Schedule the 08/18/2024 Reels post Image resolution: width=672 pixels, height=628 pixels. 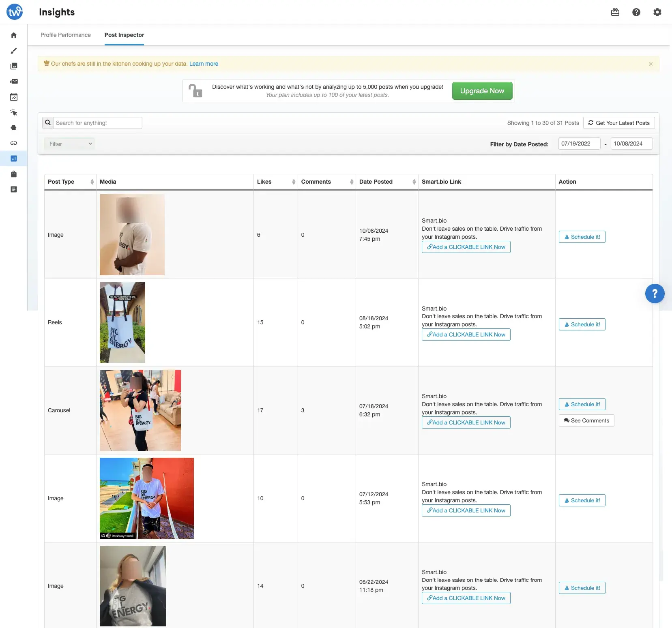coord(582,324)
